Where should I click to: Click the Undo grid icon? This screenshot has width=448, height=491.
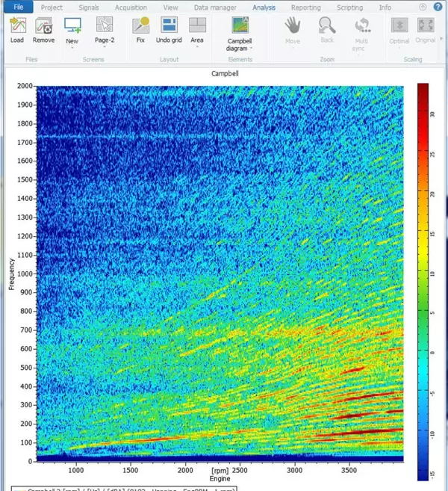pyautogui.click(x=169, y=25)
